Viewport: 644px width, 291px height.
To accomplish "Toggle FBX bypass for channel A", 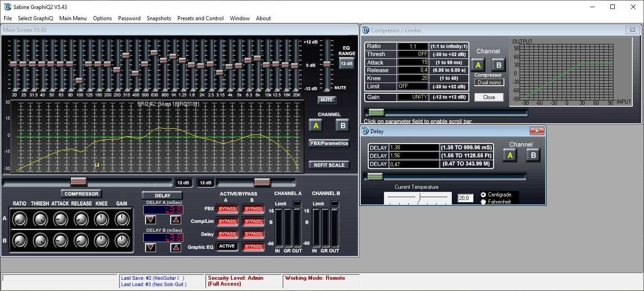I will coord(227,209).
